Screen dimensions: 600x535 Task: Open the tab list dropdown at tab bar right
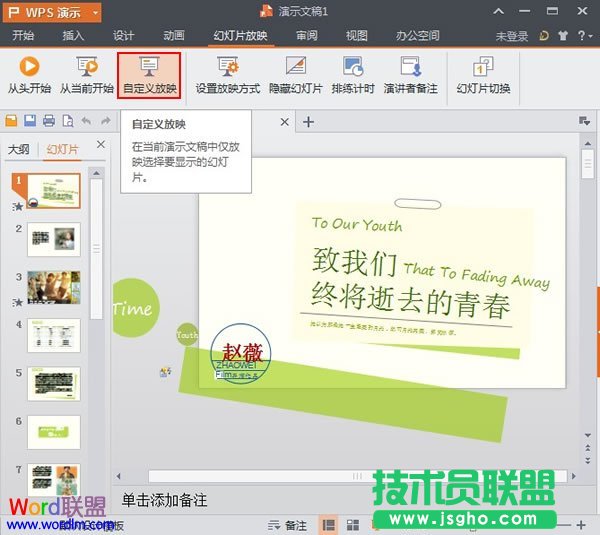click(x=584, y=121)
